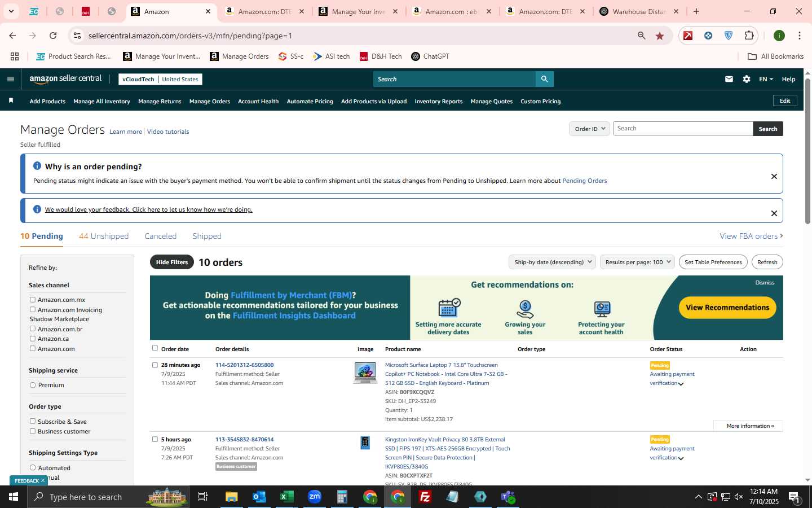This screenshot has width=812, height=508.
Task: Open the new tab plus button
Action: click(x=696, y=11)
